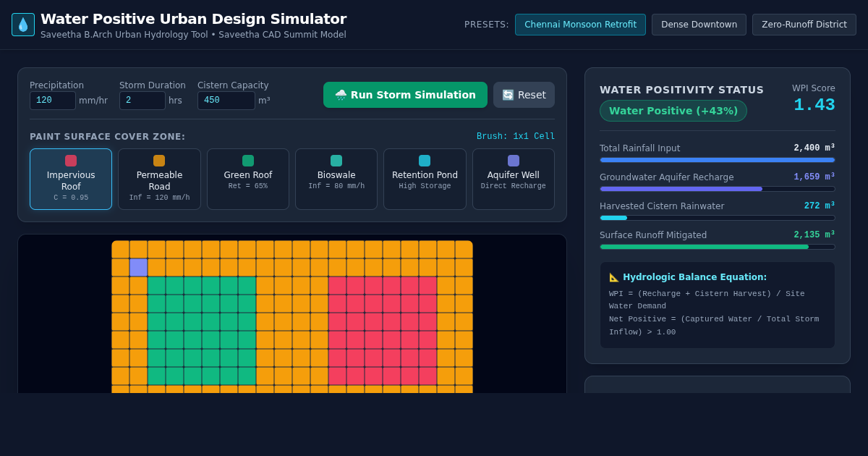Reset the simulation grid
The height and width of the screenshot is (456, 868).
pyautogui.click(x=524, y=95)
